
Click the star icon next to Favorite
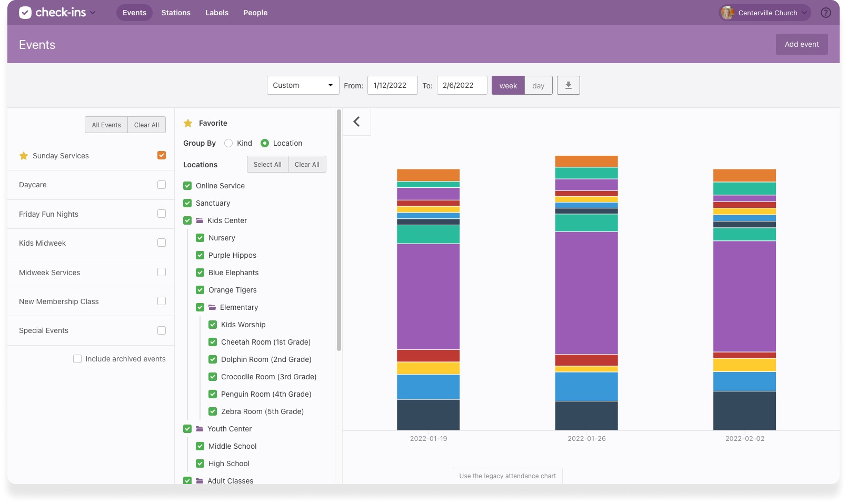click(188, 123)
